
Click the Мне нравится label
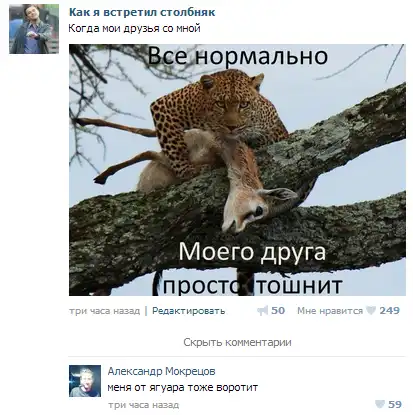pos(330,311)
